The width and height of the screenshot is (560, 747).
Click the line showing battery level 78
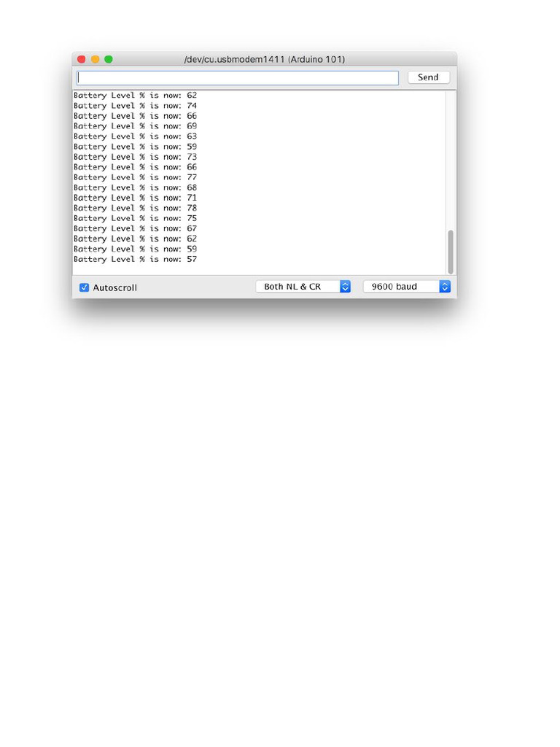(135, 208)
